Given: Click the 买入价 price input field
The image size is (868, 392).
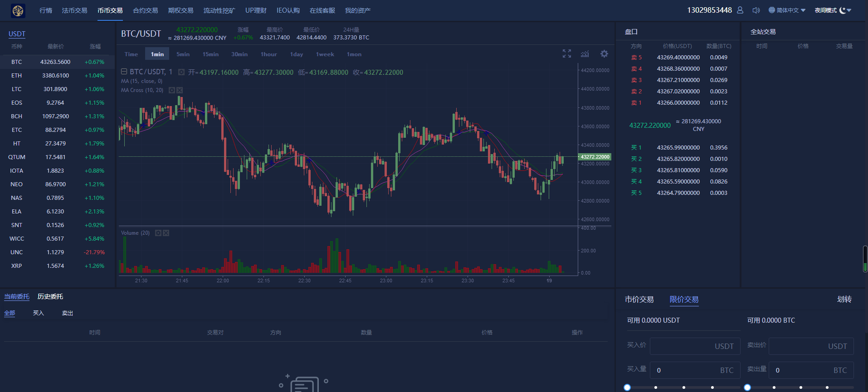Looking at the screenshot, I should (x=695, y=346).
